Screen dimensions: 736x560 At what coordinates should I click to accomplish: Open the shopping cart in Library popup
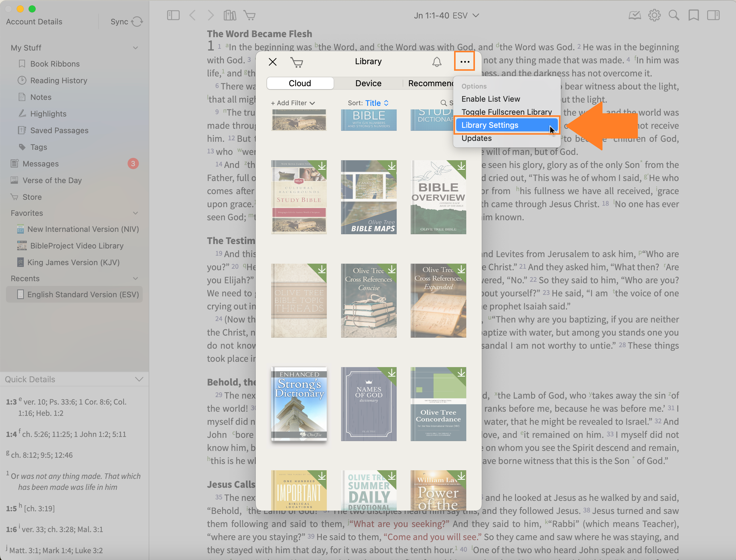pos(296,62)
